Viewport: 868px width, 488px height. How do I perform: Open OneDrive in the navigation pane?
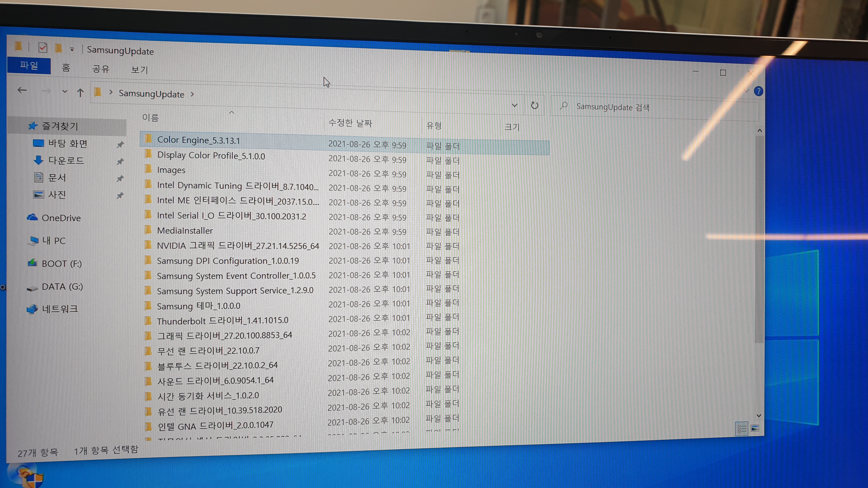[61, 218]
